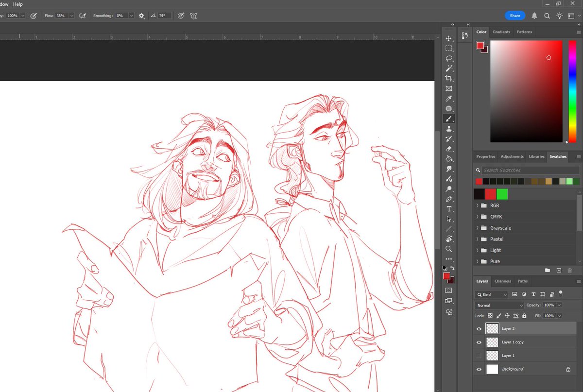The image size is (583, 392).
Task: Enable airbrush-style build-up effects
Action: 83,16
